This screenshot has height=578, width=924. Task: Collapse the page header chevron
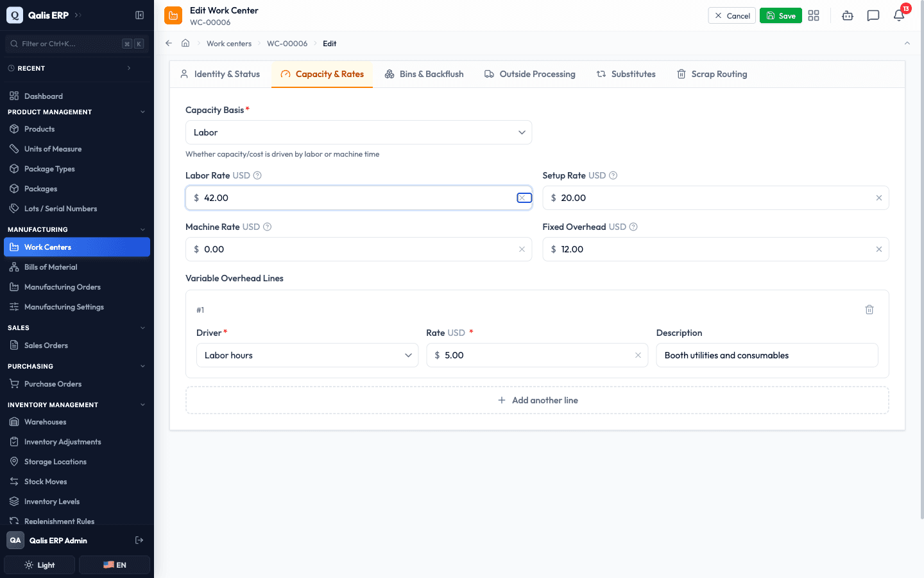point(907,43)
